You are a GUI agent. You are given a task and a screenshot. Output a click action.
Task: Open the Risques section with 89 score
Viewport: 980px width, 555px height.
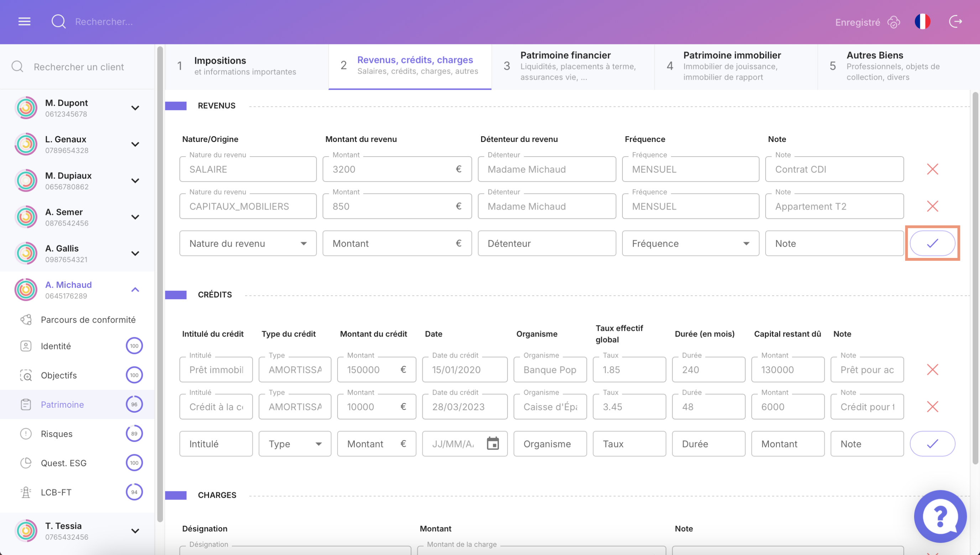tap(57, 433)
